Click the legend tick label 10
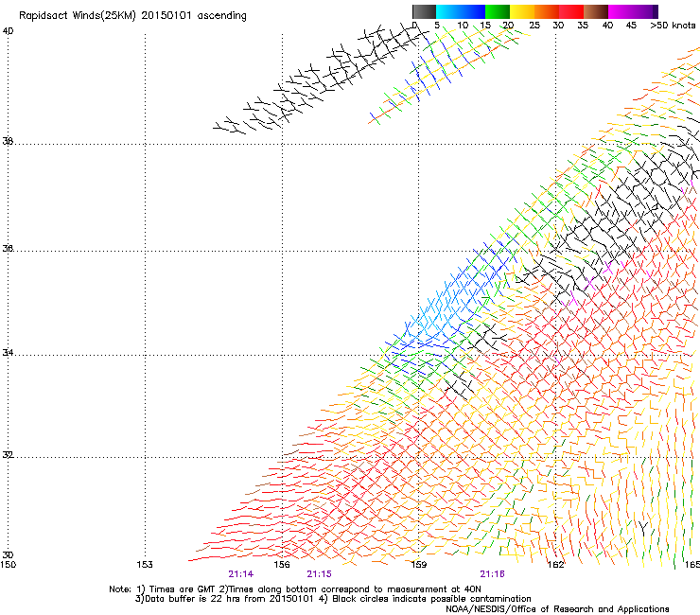This screenshot has width=700, height=615. (x=463, y=26)
